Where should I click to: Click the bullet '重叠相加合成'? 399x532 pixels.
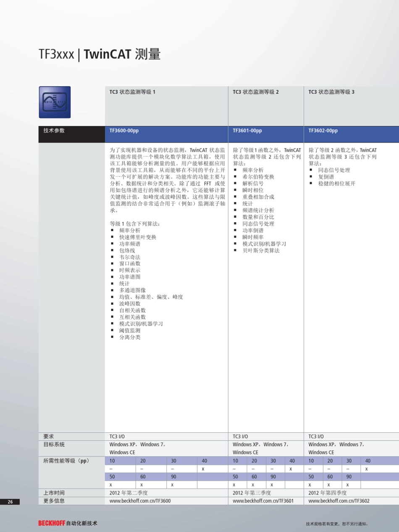(x=258, y=197)
